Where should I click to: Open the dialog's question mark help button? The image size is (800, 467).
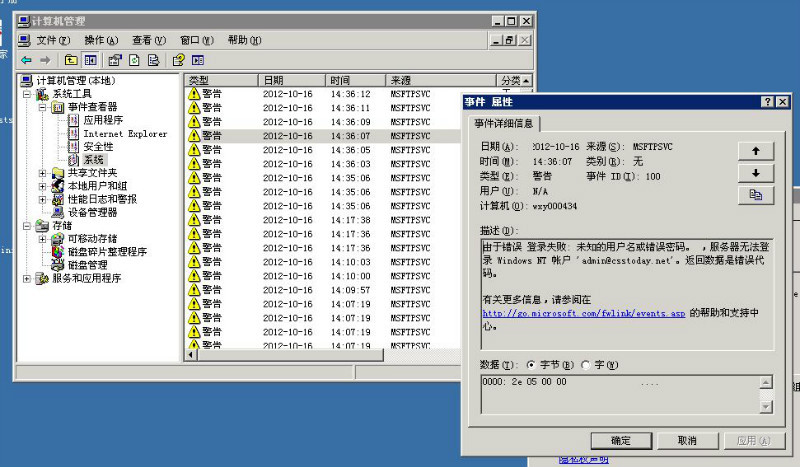[x=767, y=102]
